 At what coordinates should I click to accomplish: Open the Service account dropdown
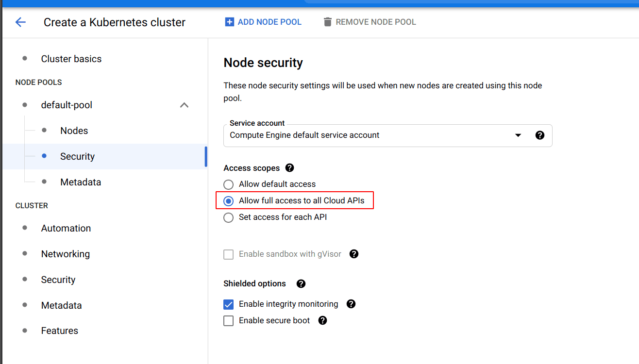518,135
